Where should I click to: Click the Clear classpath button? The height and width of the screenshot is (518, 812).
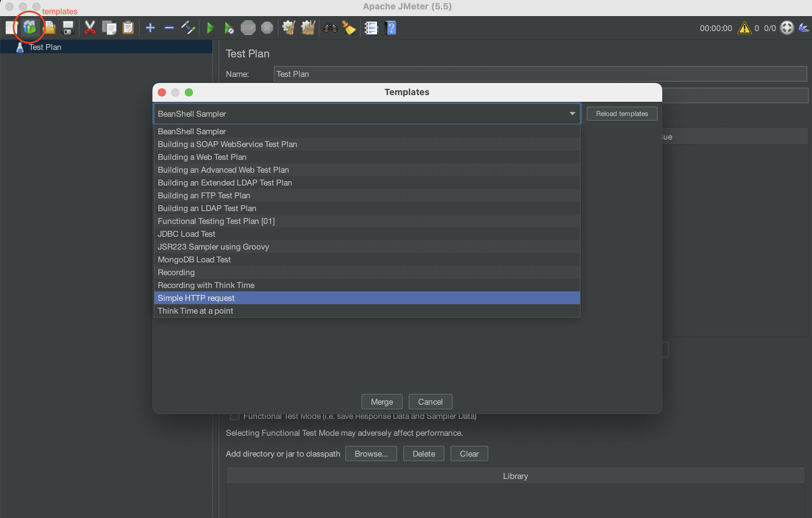click(469, 454)
